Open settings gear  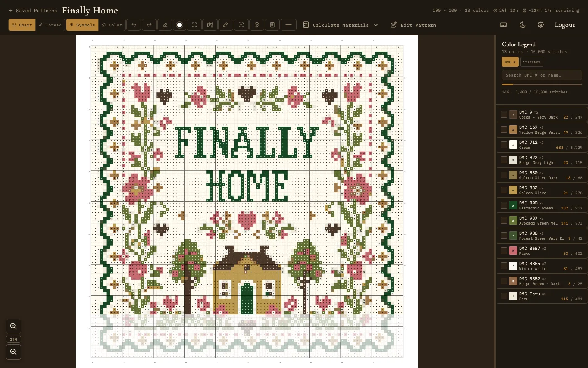click(541, 25)
